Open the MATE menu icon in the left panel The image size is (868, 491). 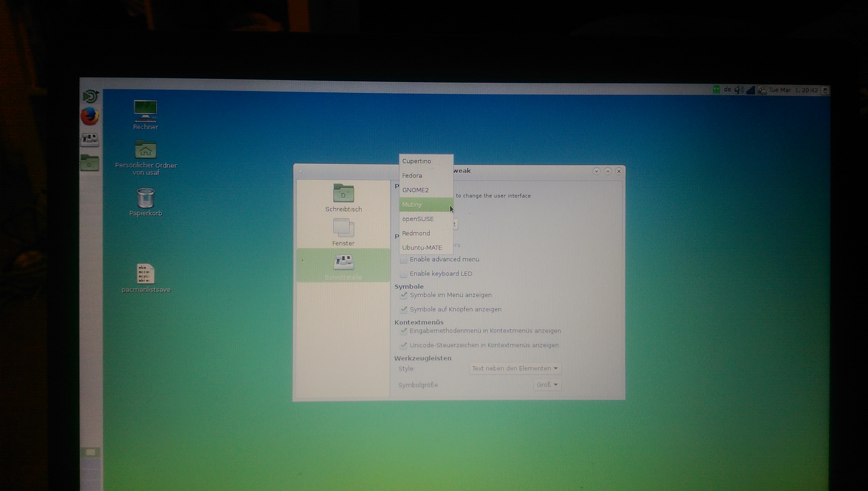(90, 96)
